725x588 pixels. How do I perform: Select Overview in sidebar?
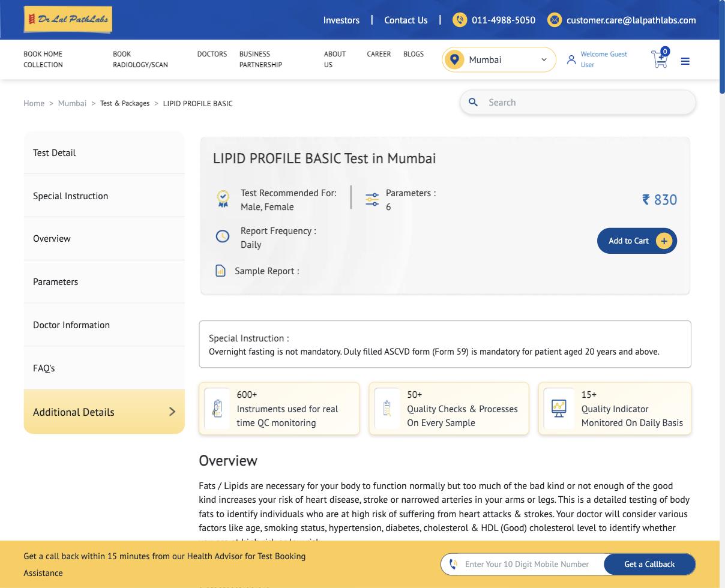tap(104, 238)
